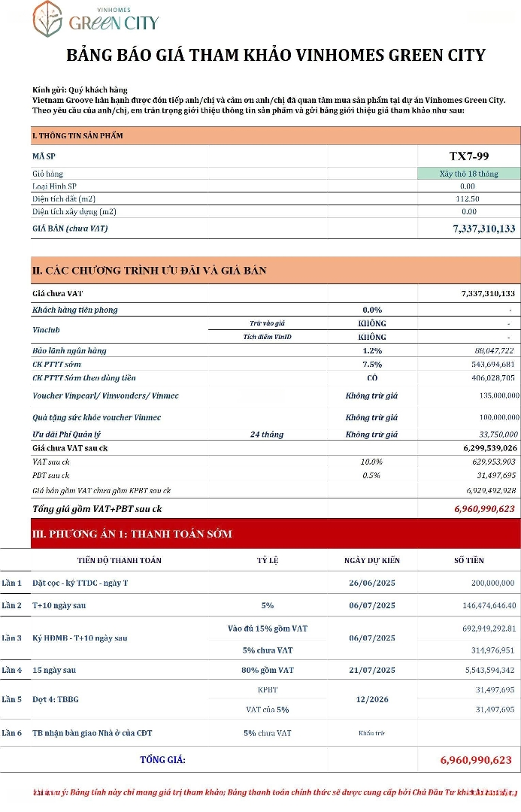Select the KHÔNG value for 'Tích điểm VinID'

point(372,337)
